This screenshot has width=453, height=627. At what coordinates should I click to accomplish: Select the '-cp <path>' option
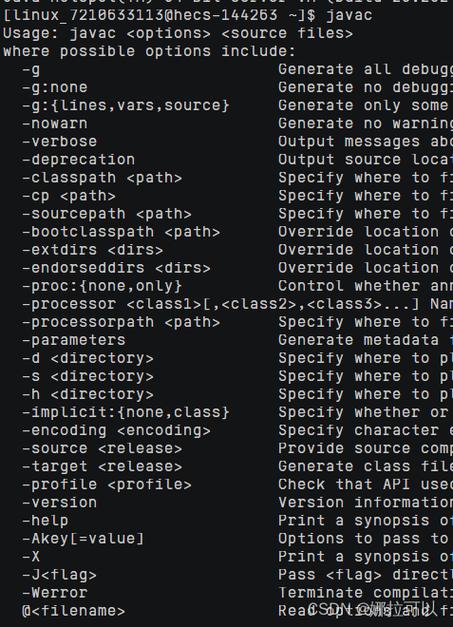click(x=69, y=196)
